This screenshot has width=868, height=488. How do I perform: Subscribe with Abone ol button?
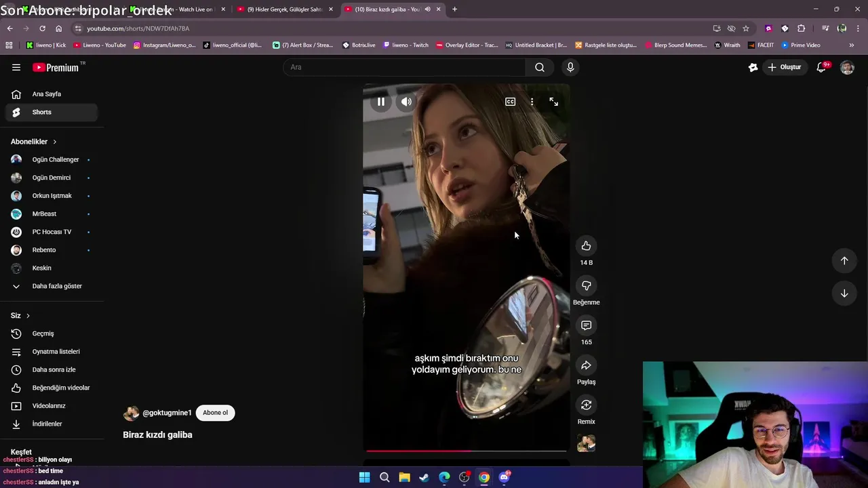(x=216, y=413)
